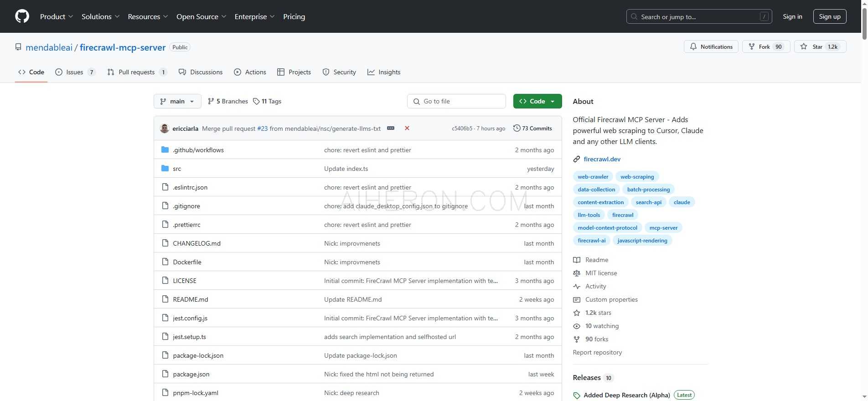Open pnpm-lock.yaml file
This screenshot has width=868, height=401.
pyautogui.click(x=196, y=393)
